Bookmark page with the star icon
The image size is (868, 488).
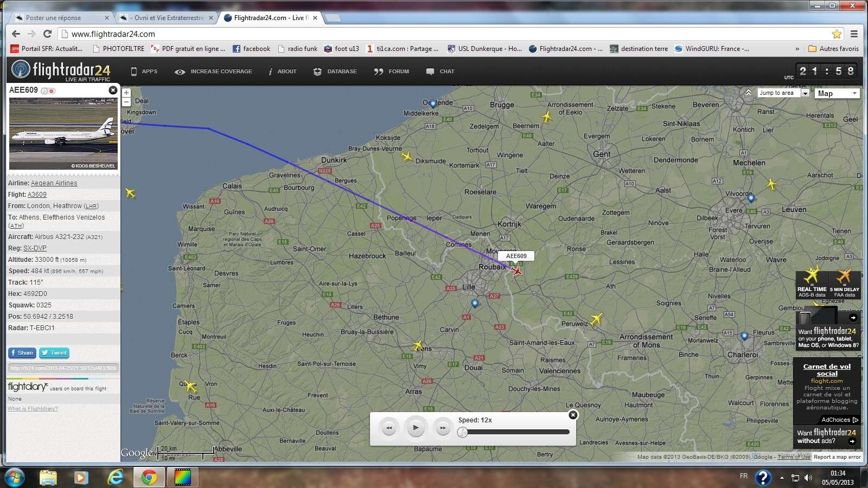pos(837,34)
